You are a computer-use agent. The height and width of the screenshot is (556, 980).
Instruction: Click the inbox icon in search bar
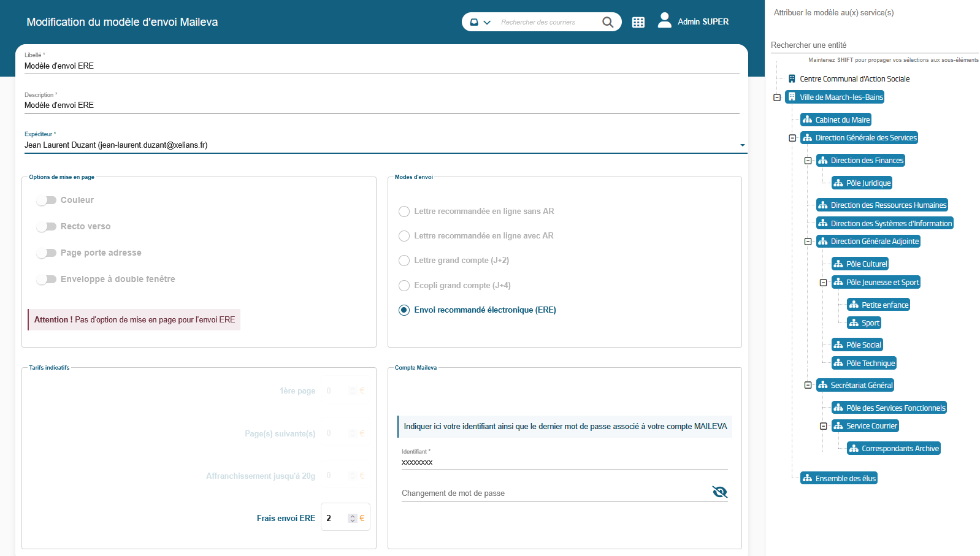pyautogui.click(x=474, y=22)
